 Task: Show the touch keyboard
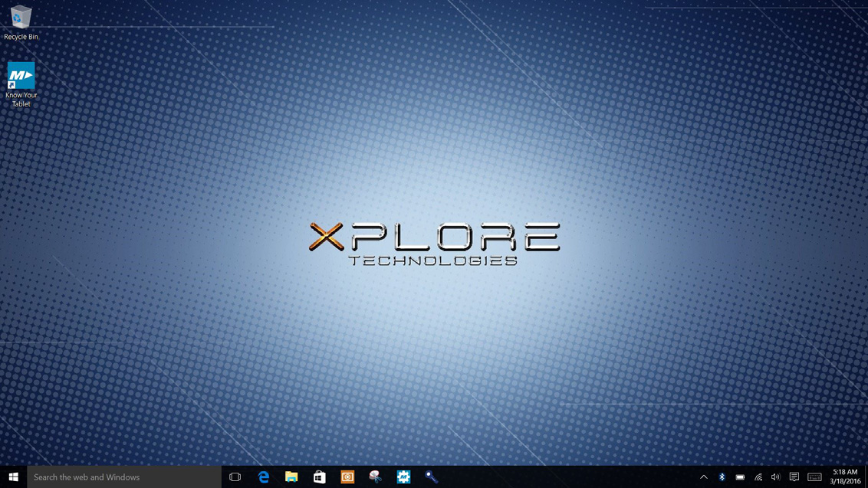pyautogui.click(x=814, y=477)
